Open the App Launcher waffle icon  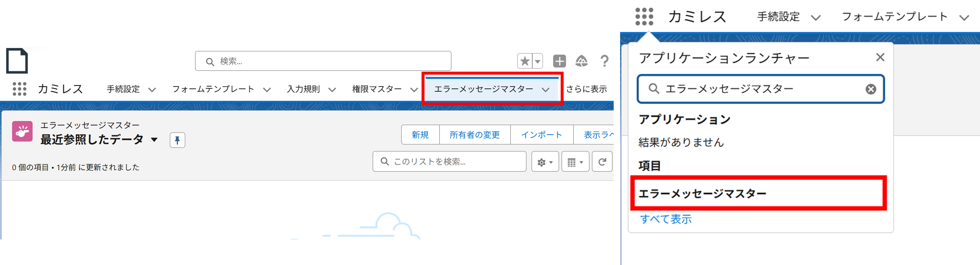tap(19, 89)
